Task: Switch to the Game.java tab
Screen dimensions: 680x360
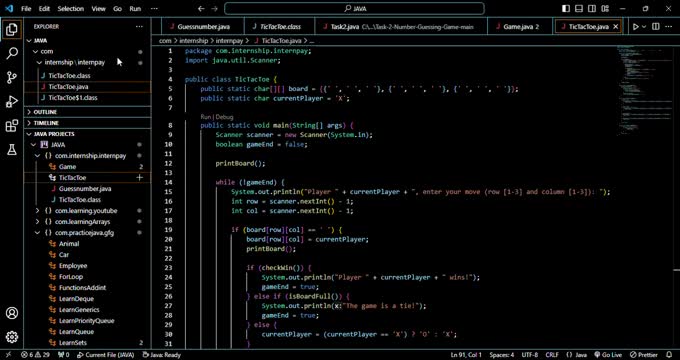Action: coord(520,26)
